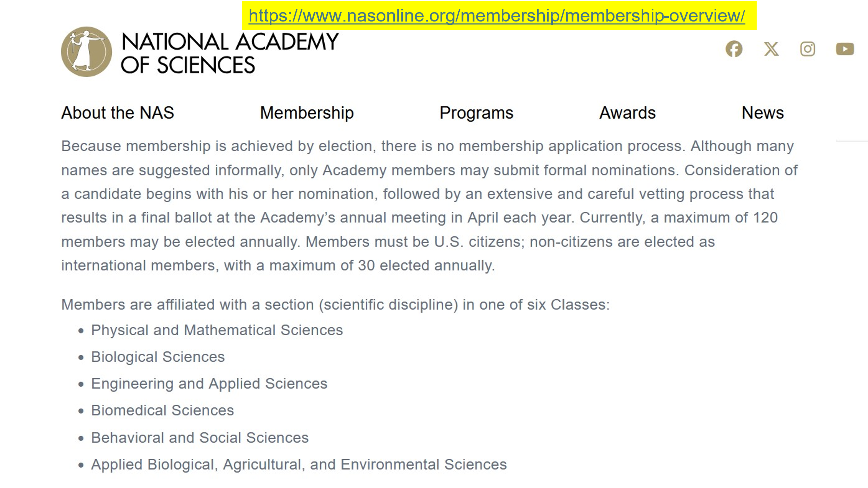Open the Facebook social icon

click(x=734, y=49)
